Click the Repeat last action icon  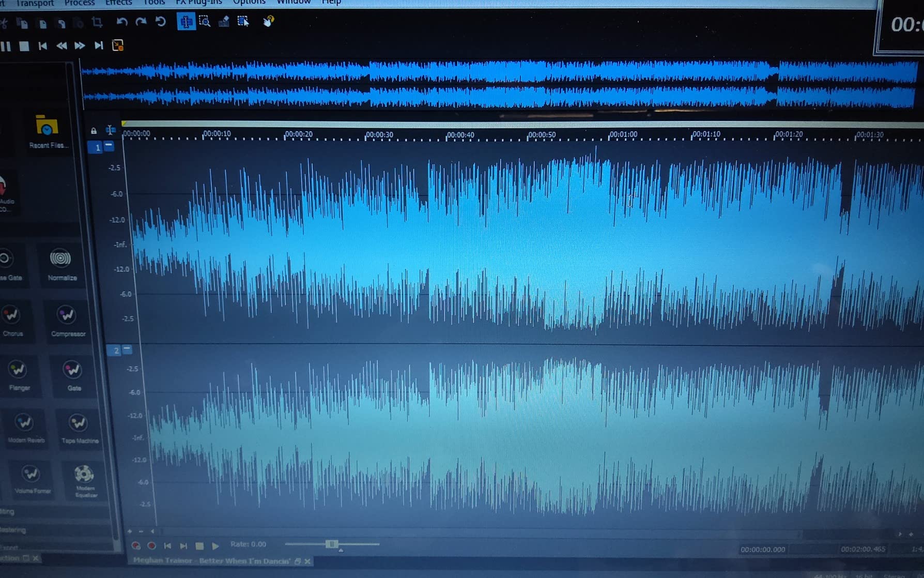tap(160, 22)
